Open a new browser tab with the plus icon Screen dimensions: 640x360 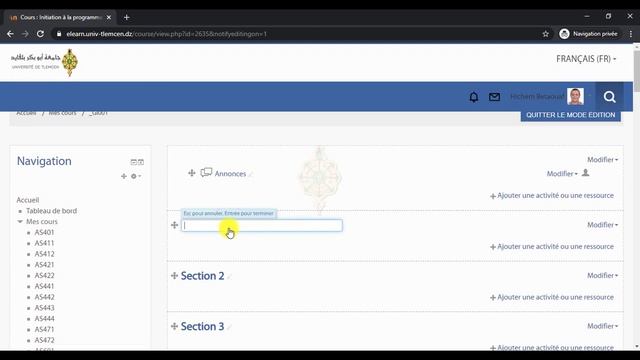coord(127,17)
